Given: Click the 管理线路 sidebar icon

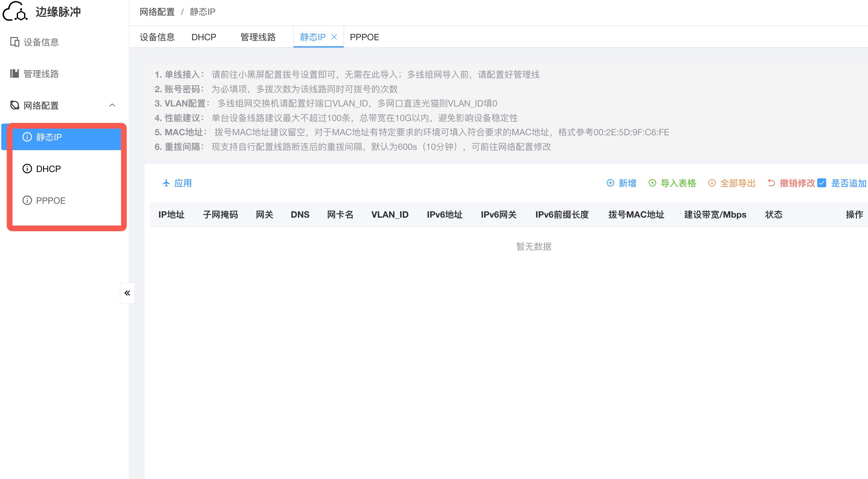Looking at the screenshot, I should click(15, 73).
